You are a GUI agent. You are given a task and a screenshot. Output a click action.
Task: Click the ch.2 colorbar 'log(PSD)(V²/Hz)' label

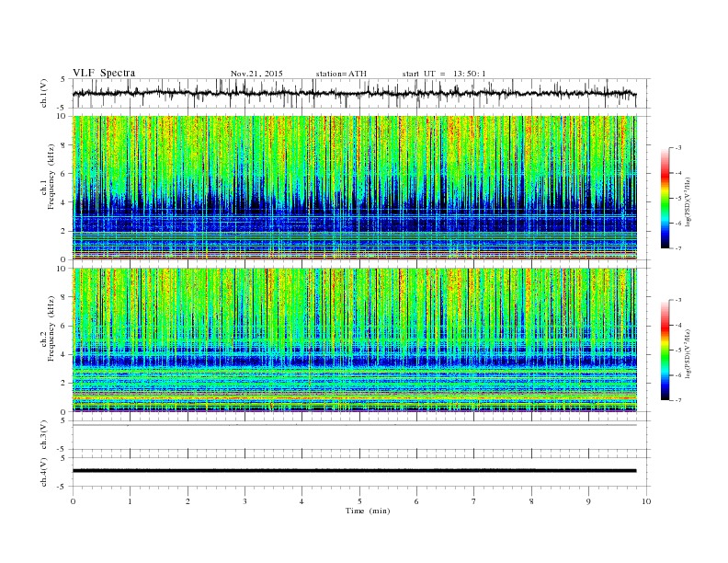pos(688,353)
